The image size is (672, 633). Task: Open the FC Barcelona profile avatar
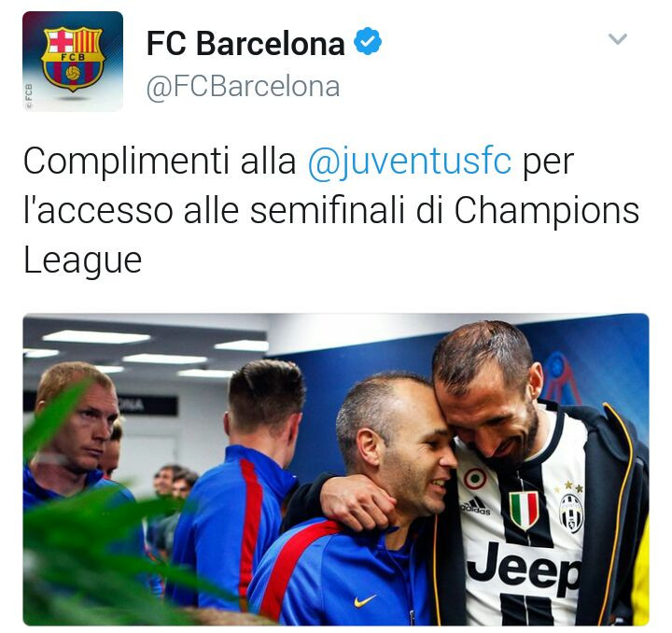pyautogui.click(x=73, y=62)
